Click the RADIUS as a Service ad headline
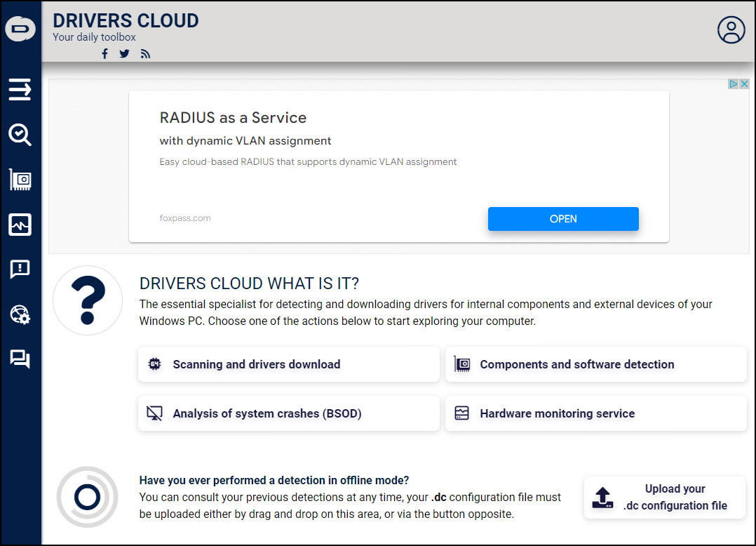 [x=233, y=118]
